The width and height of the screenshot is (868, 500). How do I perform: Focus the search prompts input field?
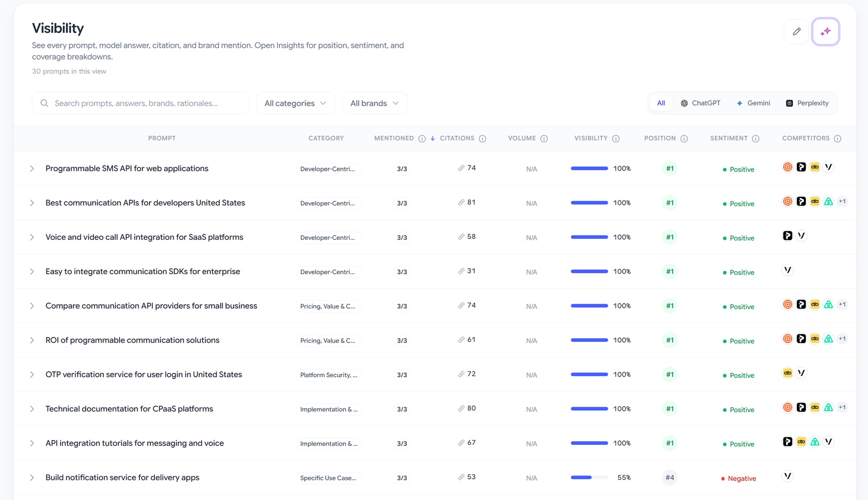[141, 103]
